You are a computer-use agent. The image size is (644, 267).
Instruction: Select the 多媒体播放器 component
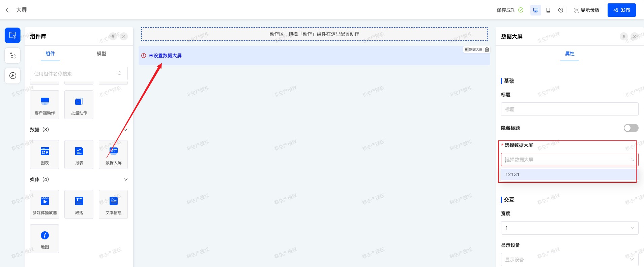45,204
